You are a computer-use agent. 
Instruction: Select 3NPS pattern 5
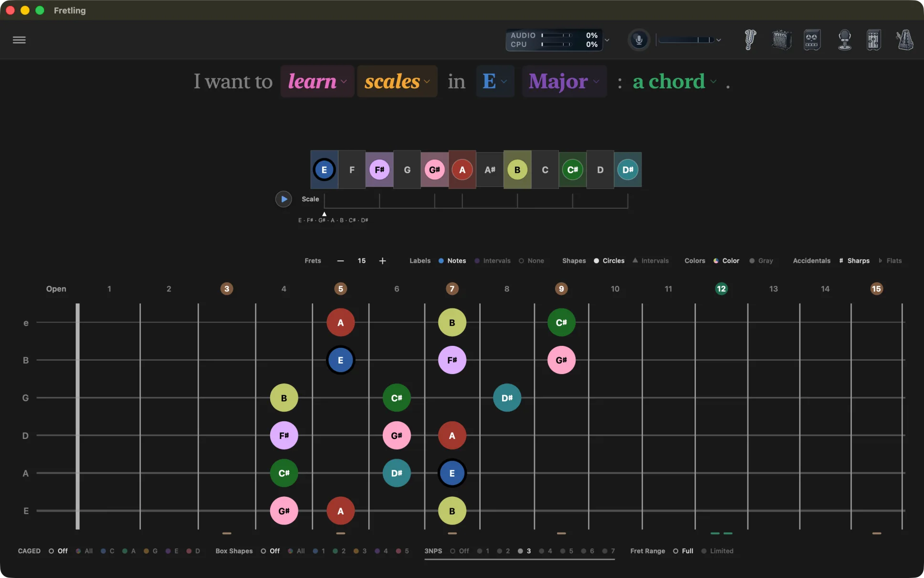pos(567,551)
